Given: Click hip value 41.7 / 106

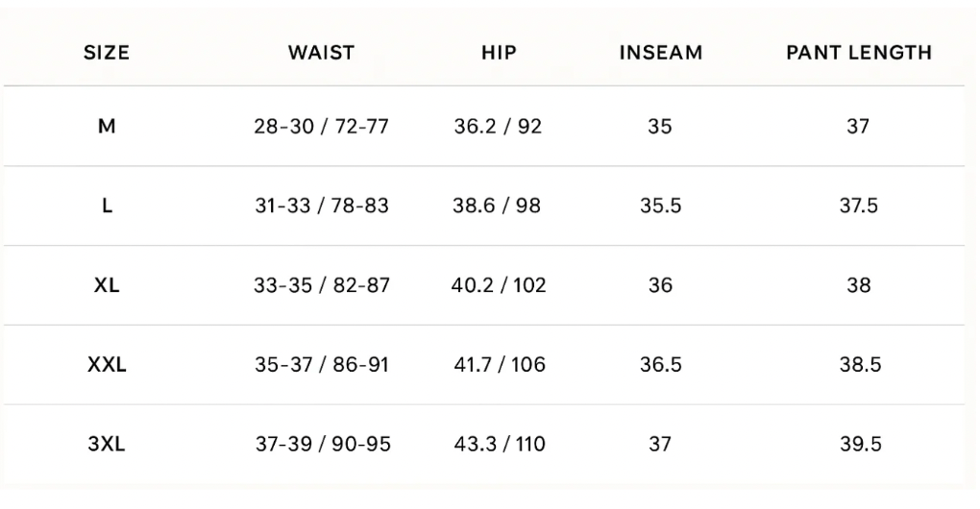Looking at the screenshot, I should pyautogui.click(x=499, y=365).
